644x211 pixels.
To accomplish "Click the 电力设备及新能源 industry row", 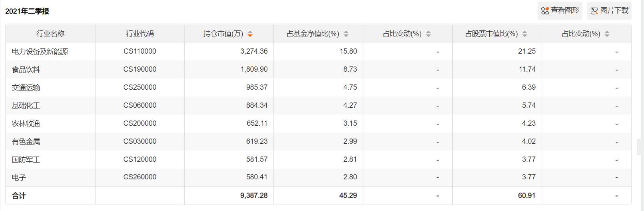I will coord(318,51).
